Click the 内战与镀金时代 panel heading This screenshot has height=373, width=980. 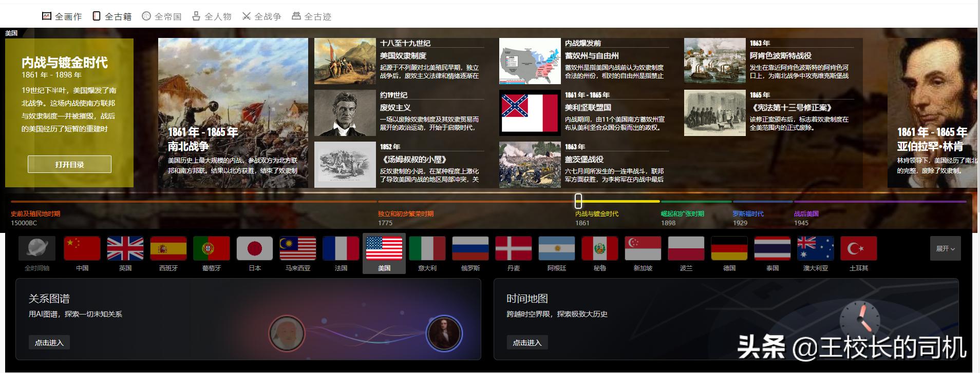pyautogui.click(x=65, y=63)
